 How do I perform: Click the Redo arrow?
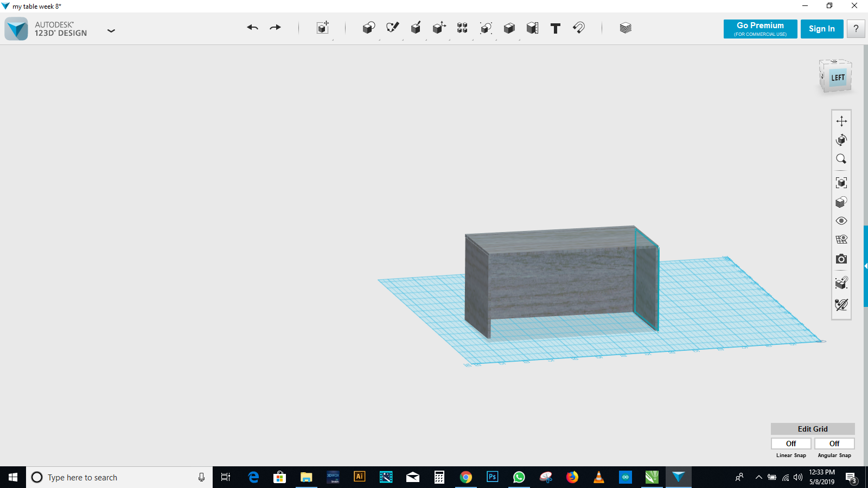click(276, 28)
